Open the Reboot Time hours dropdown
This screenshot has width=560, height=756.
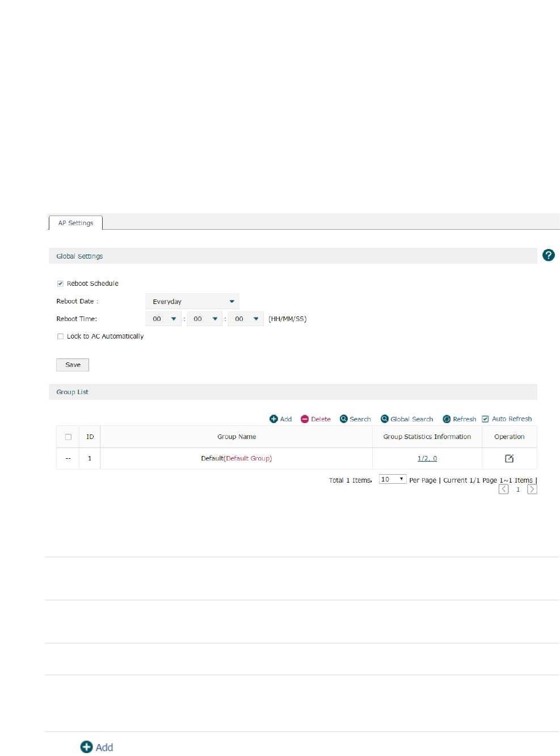pos(163,319)
